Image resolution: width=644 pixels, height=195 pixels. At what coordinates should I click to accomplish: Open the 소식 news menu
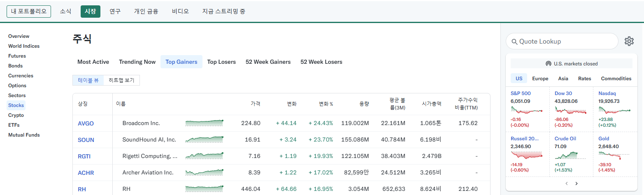65,11
